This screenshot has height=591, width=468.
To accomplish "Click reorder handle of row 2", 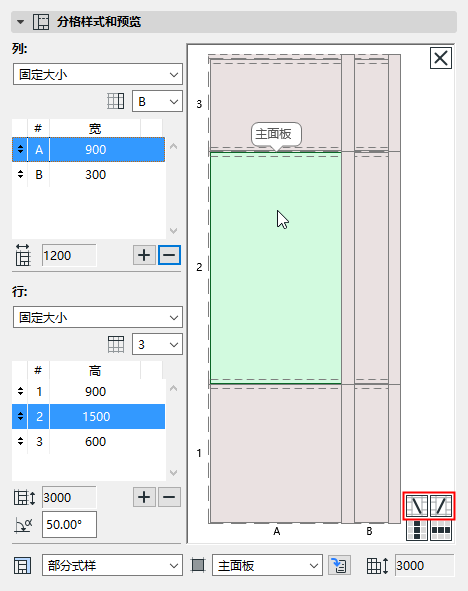I will point(20,416).
